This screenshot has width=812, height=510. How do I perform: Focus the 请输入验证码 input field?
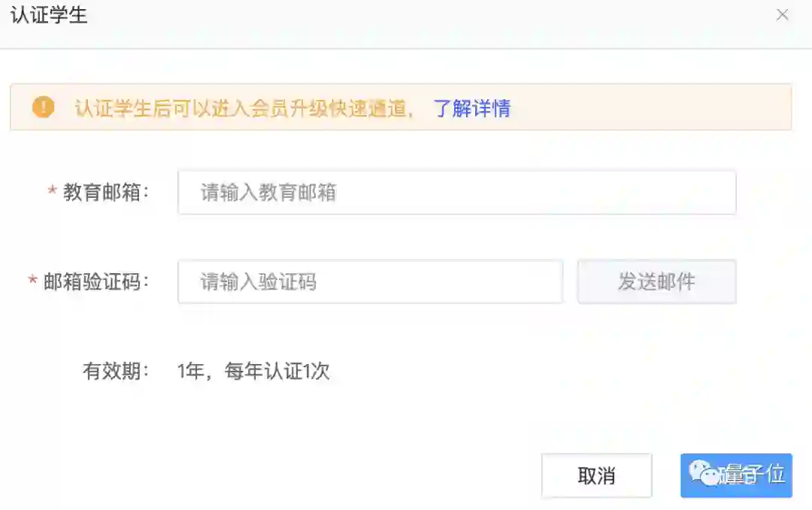coord(370,282)
